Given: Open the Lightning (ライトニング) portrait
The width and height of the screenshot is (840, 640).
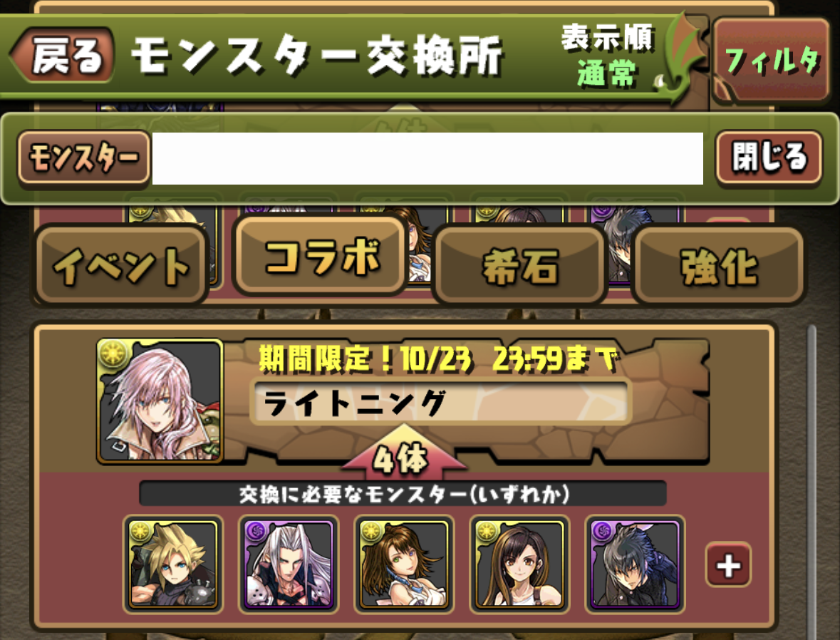Looking at the screenshot, I should (160, 401).
